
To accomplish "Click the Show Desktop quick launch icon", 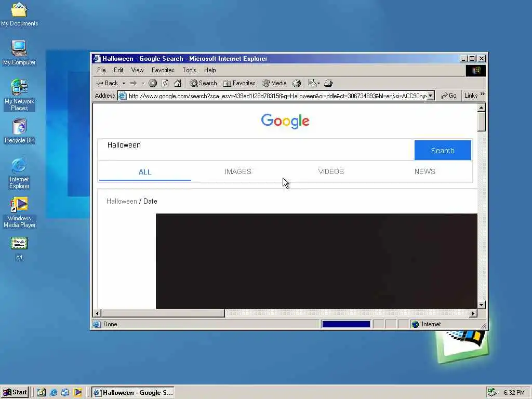I will 42,393.
